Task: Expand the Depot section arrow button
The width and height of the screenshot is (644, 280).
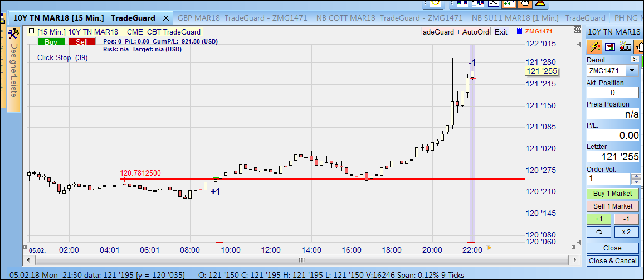Action: point(634,59)
